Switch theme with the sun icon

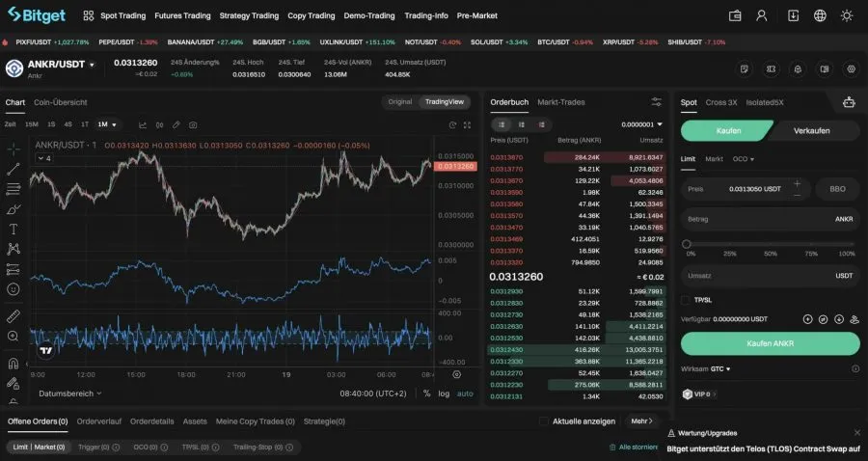click(x=847, y=16)
